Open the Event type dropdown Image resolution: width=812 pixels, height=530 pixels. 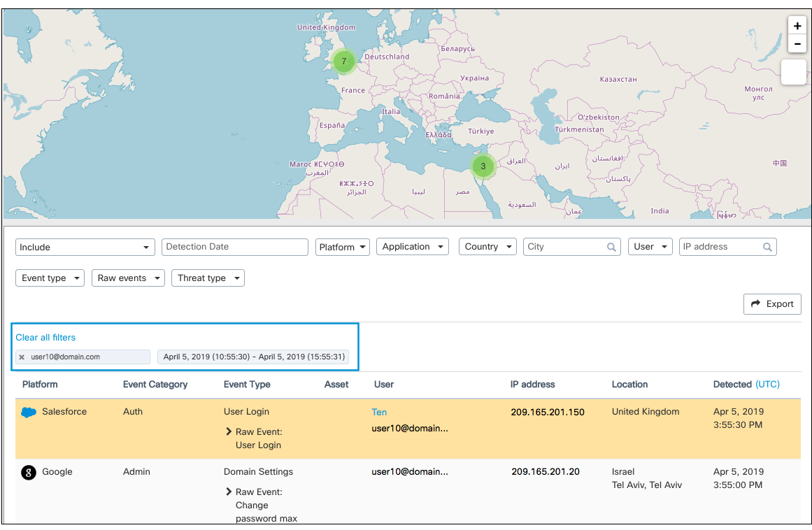tap(50, 278)
